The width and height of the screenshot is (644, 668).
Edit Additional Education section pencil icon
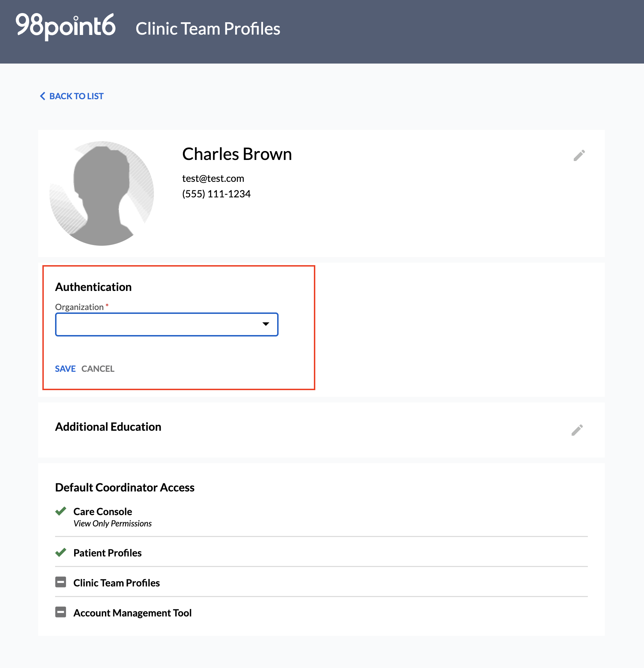577,430
